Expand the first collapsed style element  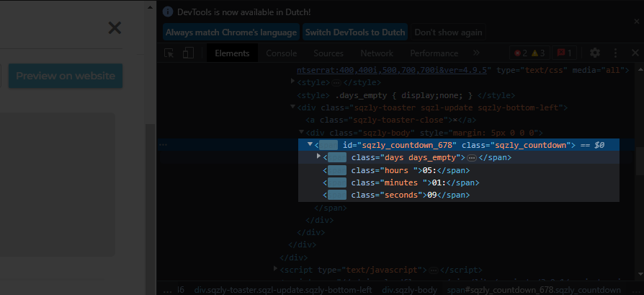(293, 81)
